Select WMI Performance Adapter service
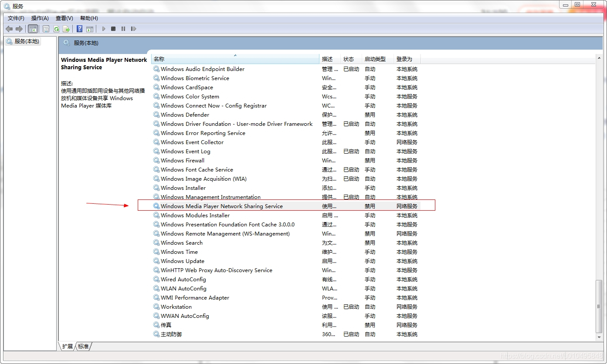This screenshot has width=607, height=364. tap(286, 297)
